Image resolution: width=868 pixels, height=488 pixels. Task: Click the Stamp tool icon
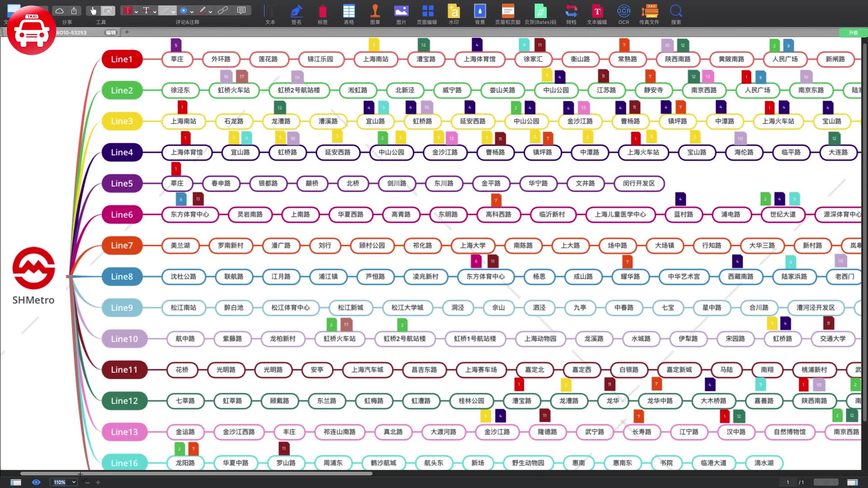point(375,11)
